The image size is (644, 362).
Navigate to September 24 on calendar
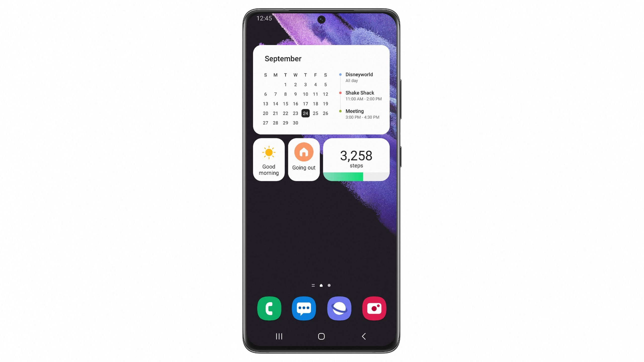[x=305, y=113]
